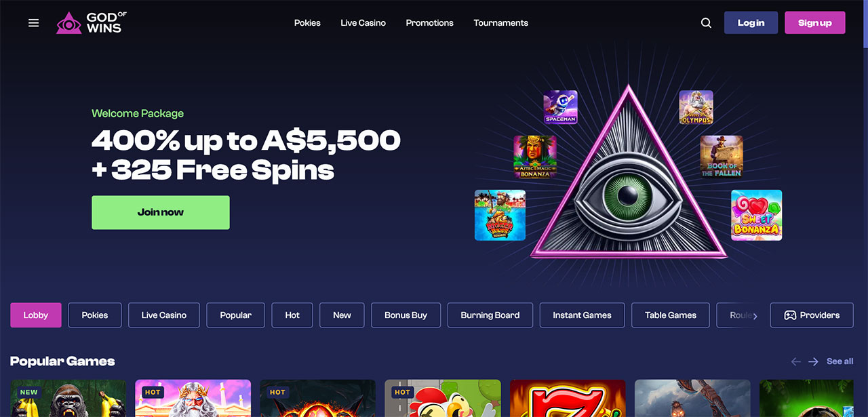
Task: Show next Popular Games with right arrow
Action: (x=813, y=361)
